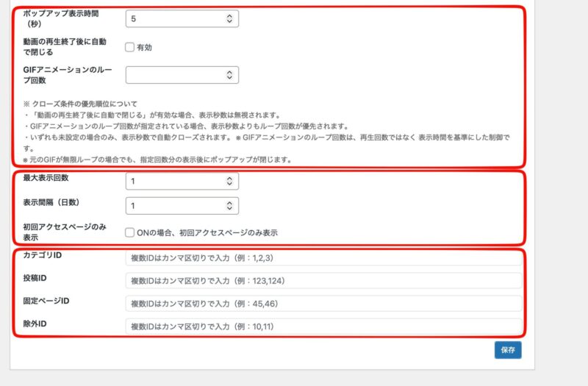This screenshot has height=386, width=588.
Task: Decrease GIFアニメーションのループ回数 with down arrow
Action: [x=229, y=78]
